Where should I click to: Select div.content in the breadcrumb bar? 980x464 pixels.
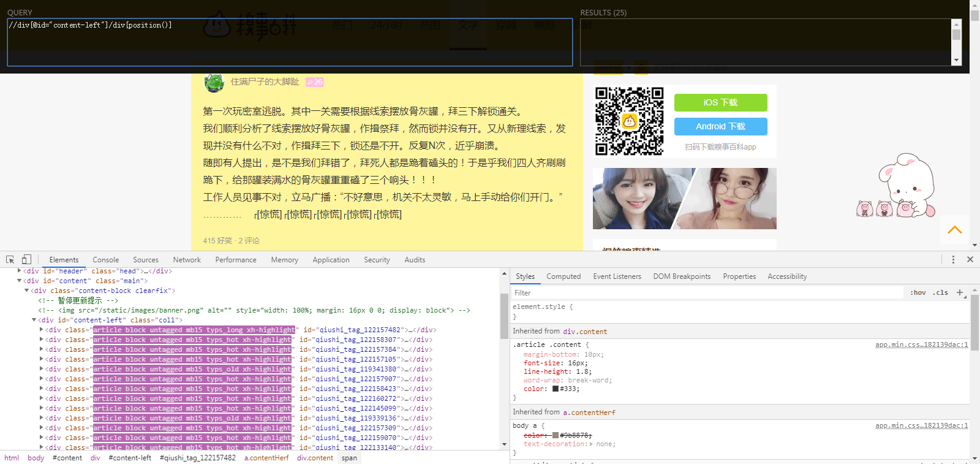tap(315, 458)
